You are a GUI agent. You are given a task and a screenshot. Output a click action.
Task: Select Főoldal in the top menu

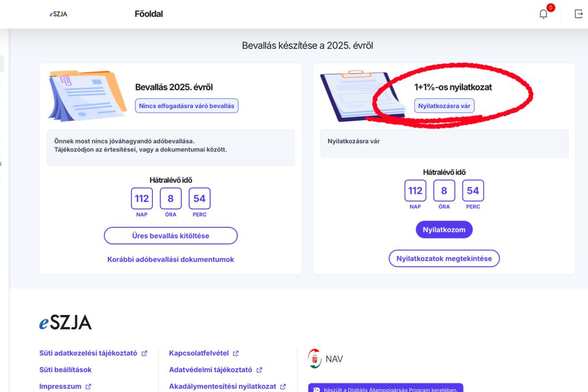click(x=148, y=14)
